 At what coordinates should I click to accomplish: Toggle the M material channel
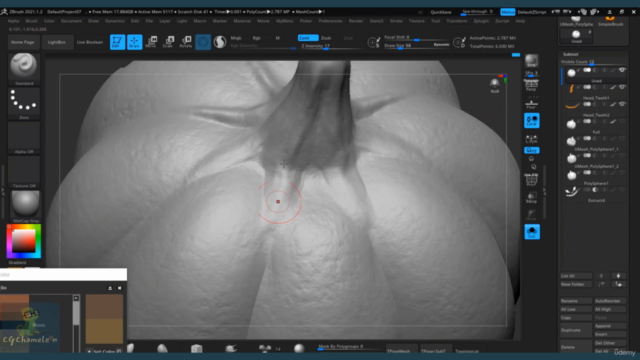click(278, 38)
